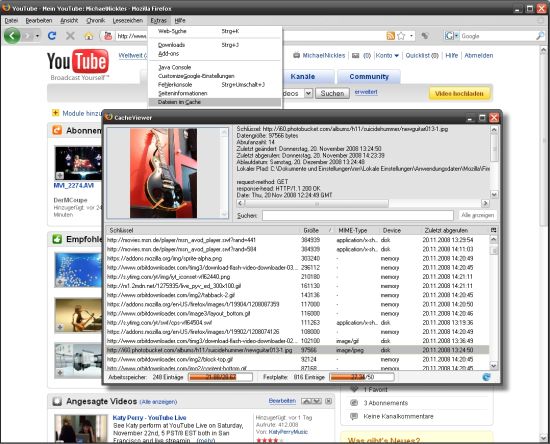Reload the page with the blue refresh icon
The height and width of the screenshot is (444, 550).
(x=52, y=35)
